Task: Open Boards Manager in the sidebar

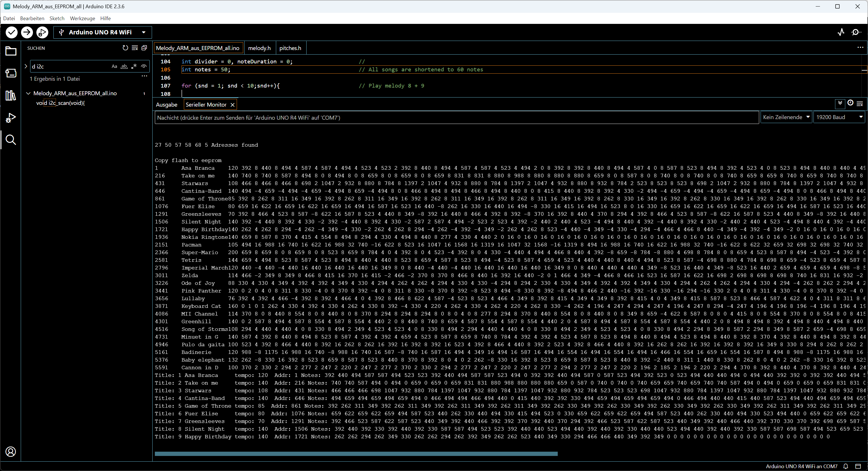Action: click(11, 73)
